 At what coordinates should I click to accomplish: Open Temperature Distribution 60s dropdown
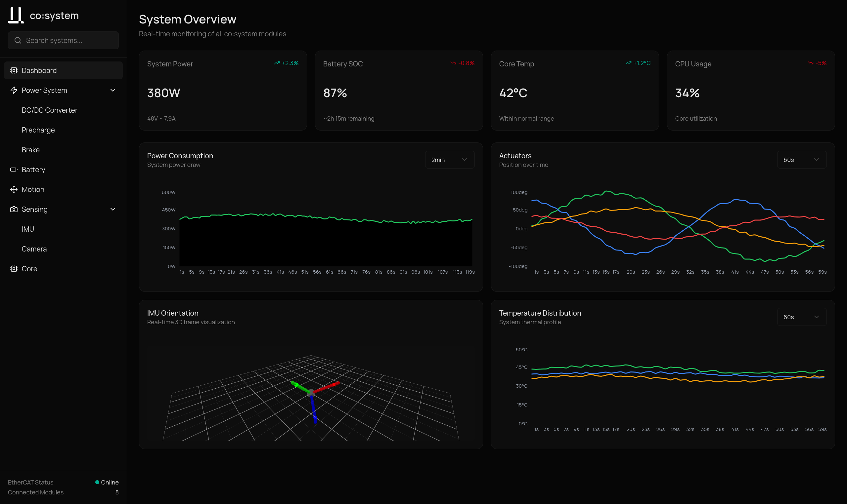click(x=801, y=317)
